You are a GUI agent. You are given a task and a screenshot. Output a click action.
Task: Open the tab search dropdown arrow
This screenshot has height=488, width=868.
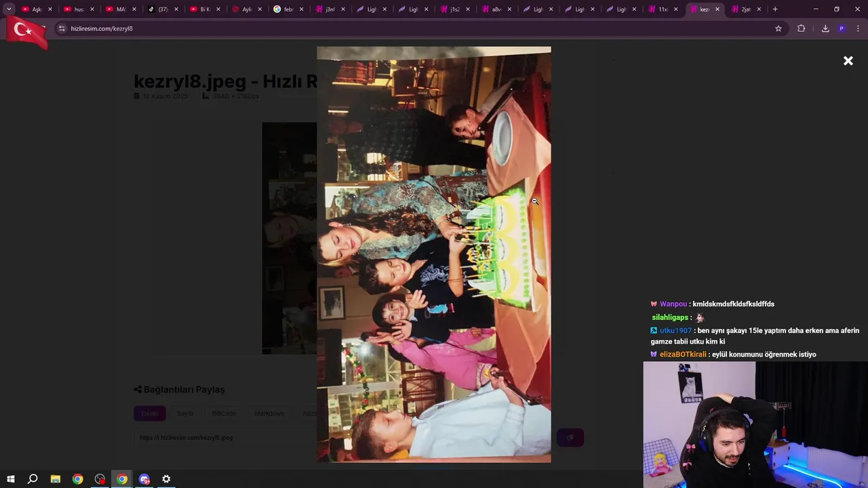9,9
